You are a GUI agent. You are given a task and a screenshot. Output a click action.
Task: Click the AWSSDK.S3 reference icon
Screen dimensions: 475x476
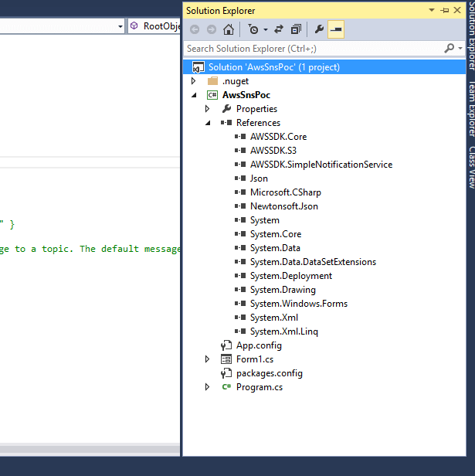point(240,151)
